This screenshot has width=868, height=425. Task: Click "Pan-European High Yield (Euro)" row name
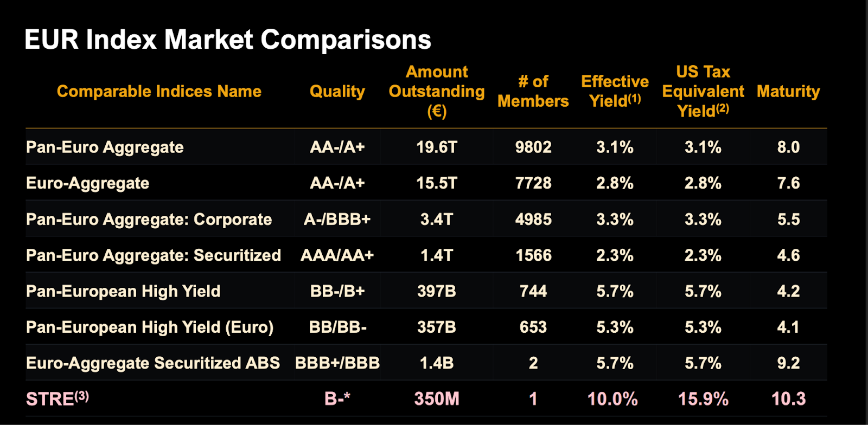[150, 327]
